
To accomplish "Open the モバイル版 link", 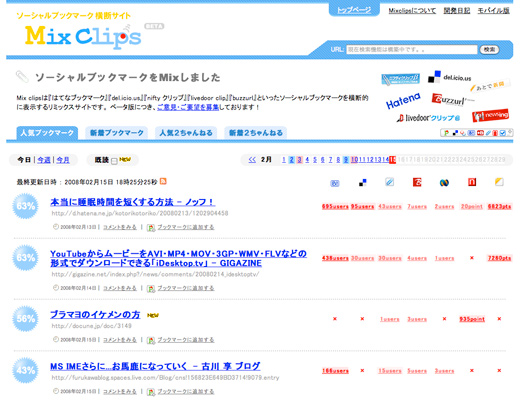I will [493, 11].
